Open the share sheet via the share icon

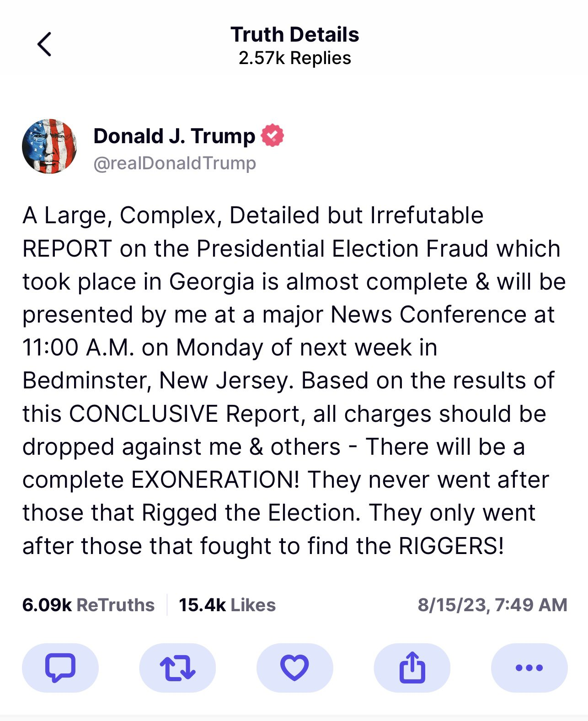coord(412,668)
